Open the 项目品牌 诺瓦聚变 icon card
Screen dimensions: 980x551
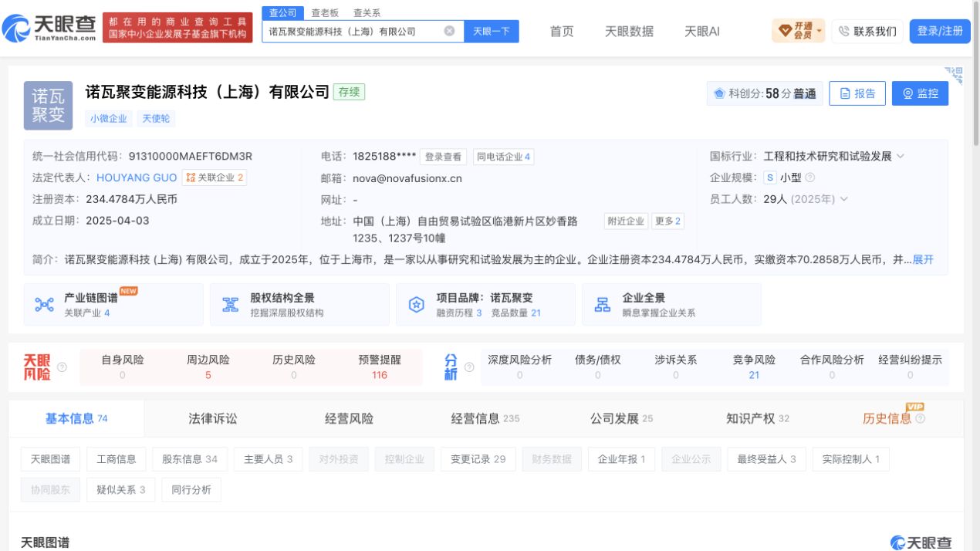point(485,305)
